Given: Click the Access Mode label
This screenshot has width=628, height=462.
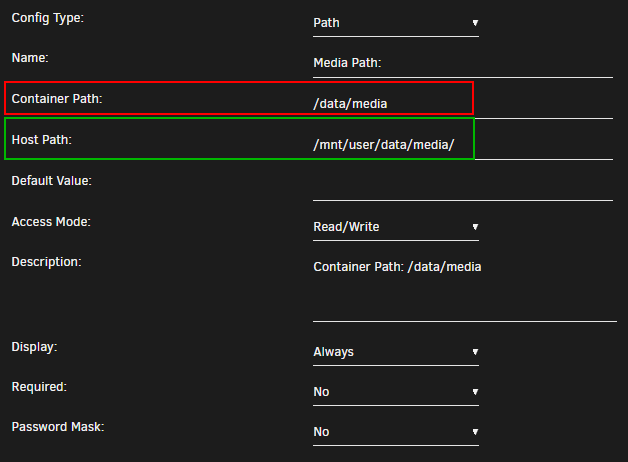Looking at the screenshot, I should (51, 221).
